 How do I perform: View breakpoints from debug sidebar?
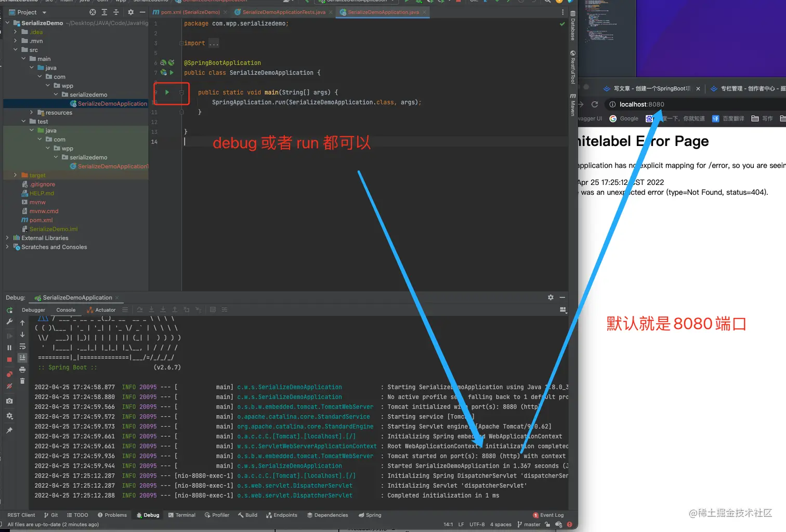[9, 374]
